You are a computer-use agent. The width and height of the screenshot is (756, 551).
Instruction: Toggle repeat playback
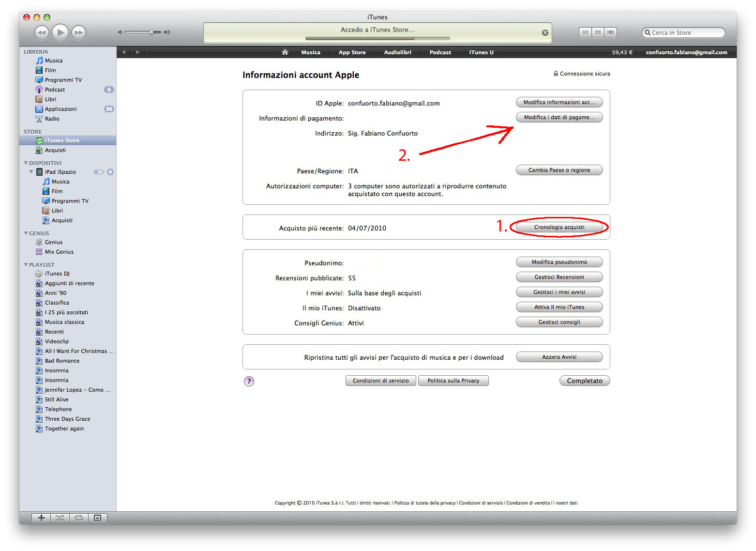[x=78, y=518]
